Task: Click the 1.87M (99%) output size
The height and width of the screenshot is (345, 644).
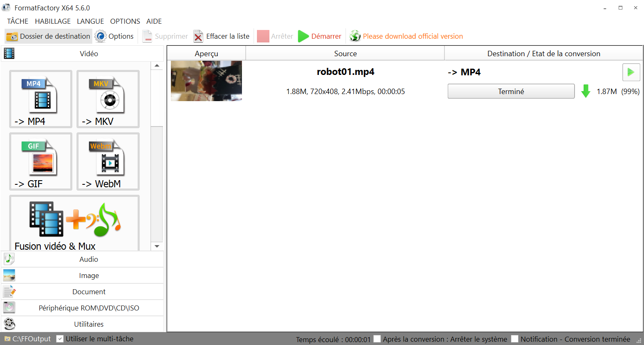Action: pyautogui.click(x=618, y=92)
